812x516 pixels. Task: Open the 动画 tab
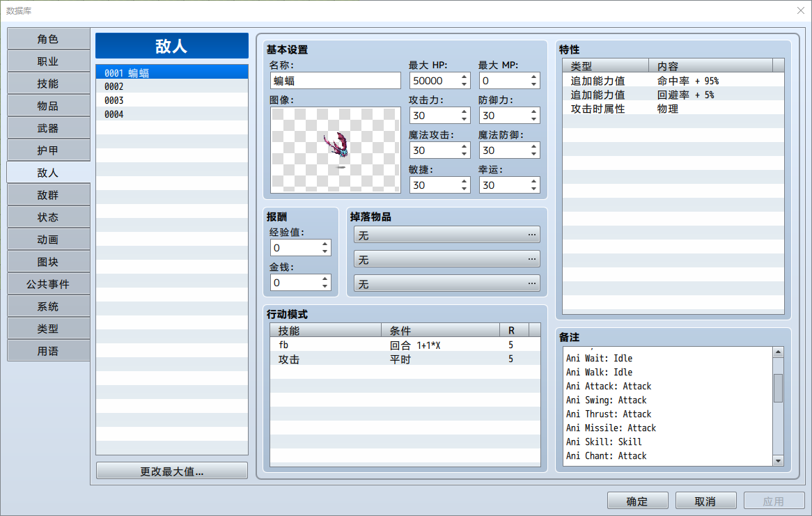click(x=48, y=240)
